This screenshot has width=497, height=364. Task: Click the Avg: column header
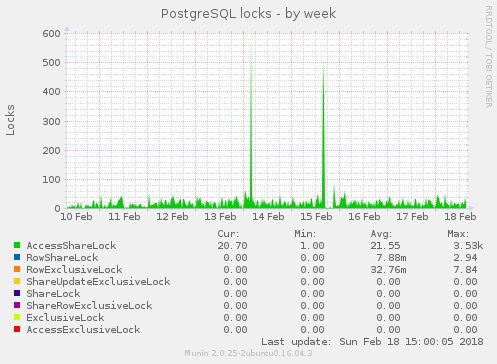[381, 234]
